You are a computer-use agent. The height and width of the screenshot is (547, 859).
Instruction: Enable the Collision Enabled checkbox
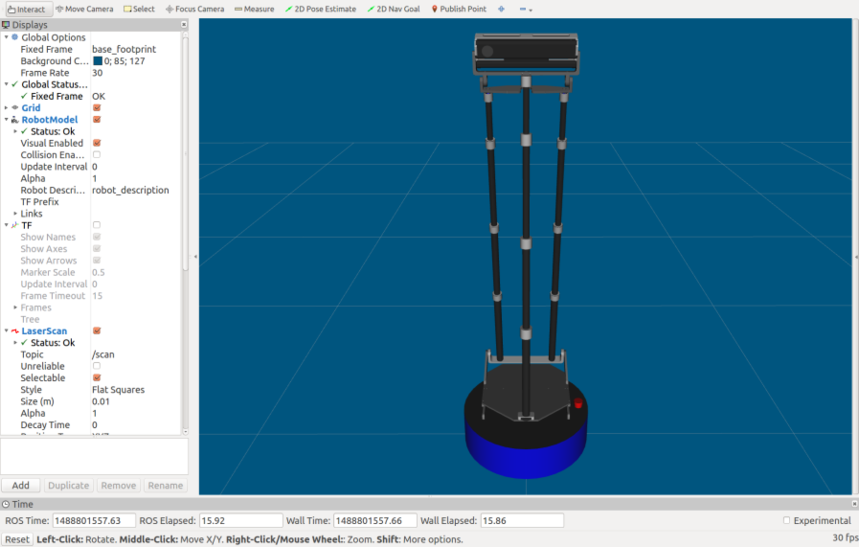97,155
